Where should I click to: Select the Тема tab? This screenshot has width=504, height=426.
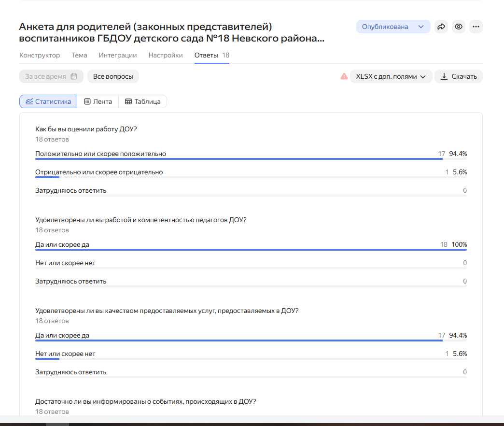[x=79, y=55]
